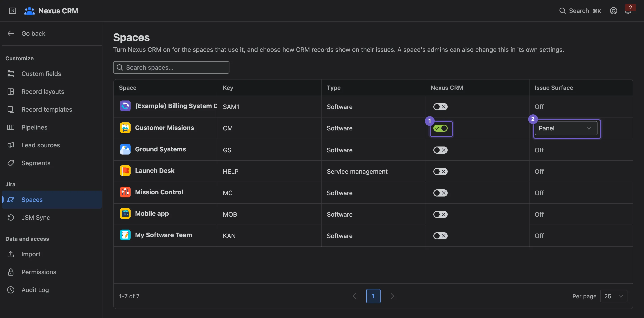Open Audit Log in sidebar

click(52, 290)
